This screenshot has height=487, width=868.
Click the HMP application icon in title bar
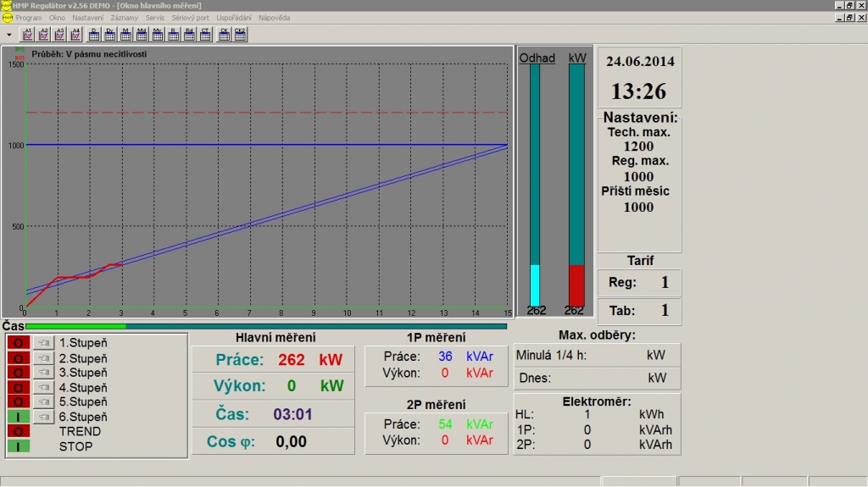tap(6, 5)
